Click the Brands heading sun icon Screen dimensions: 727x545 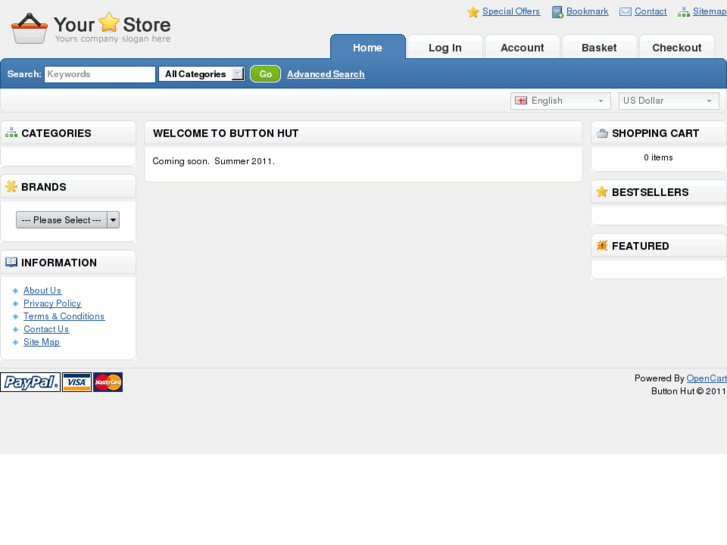pos(11,186)
